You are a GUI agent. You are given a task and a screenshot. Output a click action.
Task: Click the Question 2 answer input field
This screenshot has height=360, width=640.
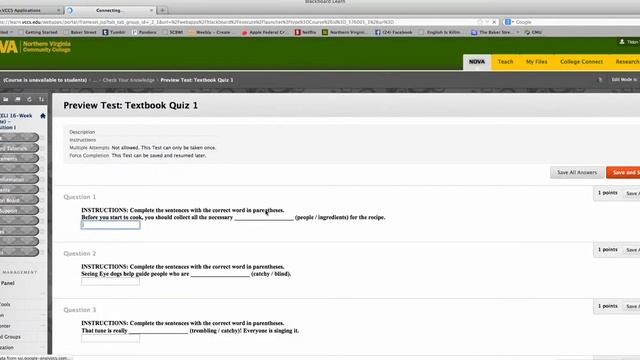click(x=110, y=281)
